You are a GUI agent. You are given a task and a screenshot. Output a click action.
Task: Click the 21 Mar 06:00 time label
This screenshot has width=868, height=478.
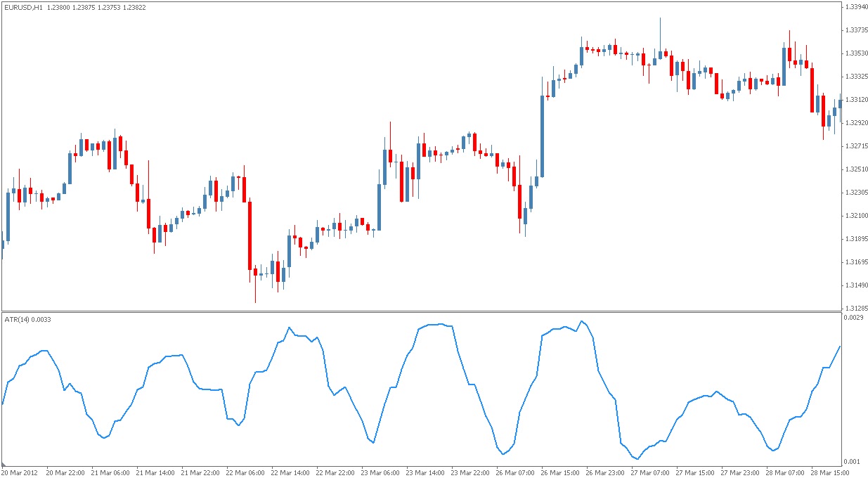[x=109, y=472]
